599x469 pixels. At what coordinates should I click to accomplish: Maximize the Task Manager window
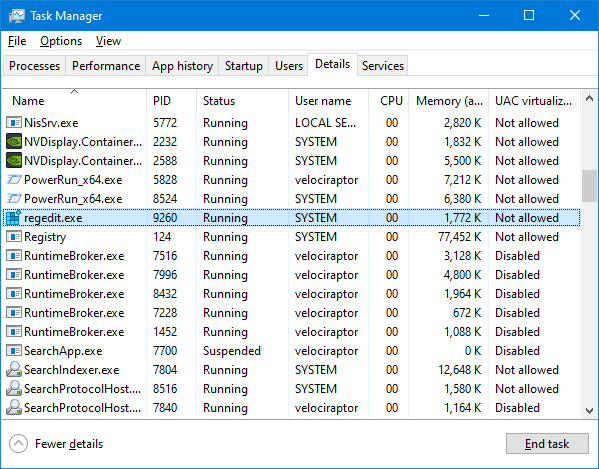[529, 15]
